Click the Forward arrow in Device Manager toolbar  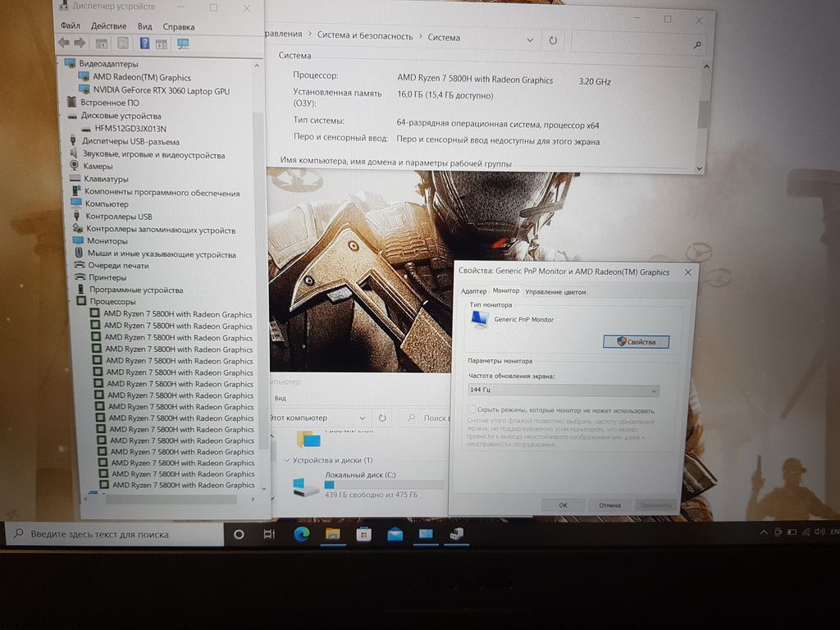pyautogui.click(x=80, y=43)
